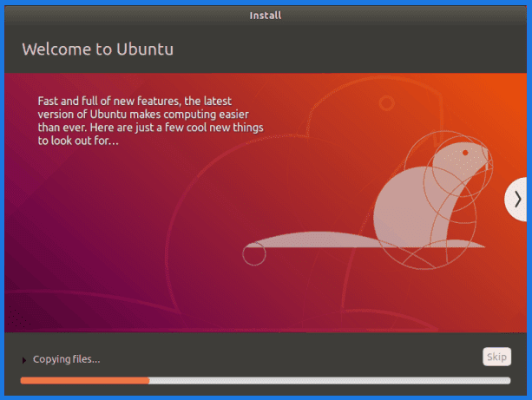
Task: Click the 'Fast and full of new features' paragraph
Action: [150, 121]
